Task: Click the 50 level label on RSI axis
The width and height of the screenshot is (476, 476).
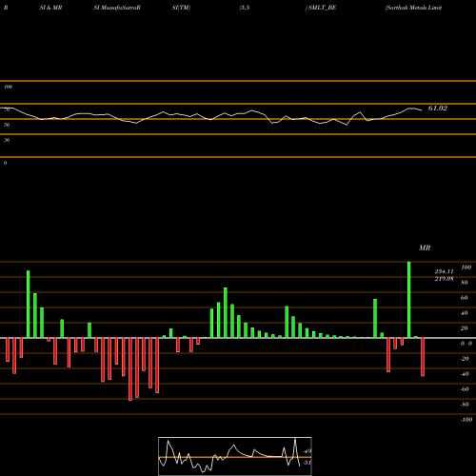Action: click(x=7, y=125)
